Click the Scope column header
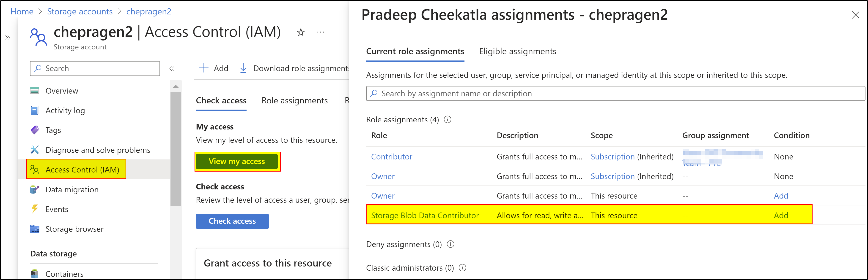The image size is (868, 280). pos(602,135)
